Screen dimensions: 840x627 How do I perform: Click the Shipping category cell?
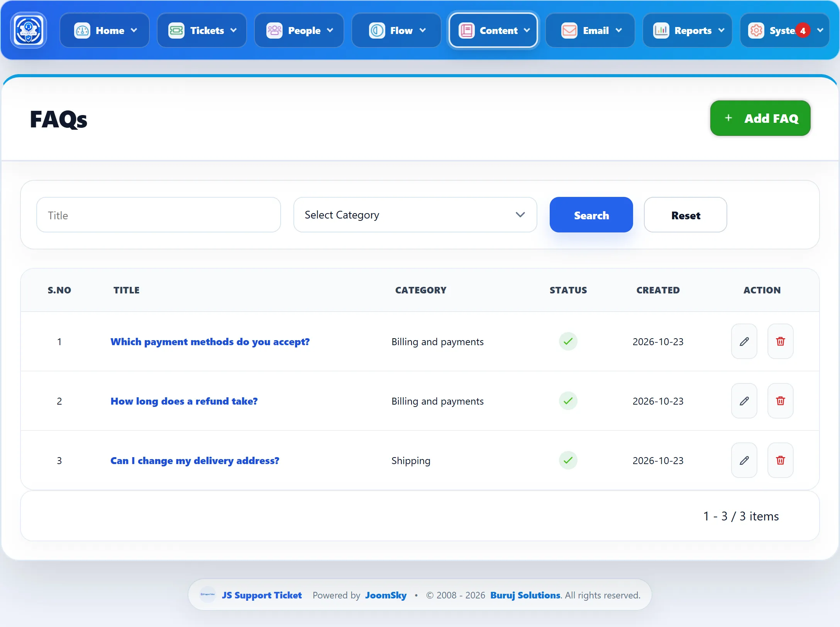coord(411,461)
